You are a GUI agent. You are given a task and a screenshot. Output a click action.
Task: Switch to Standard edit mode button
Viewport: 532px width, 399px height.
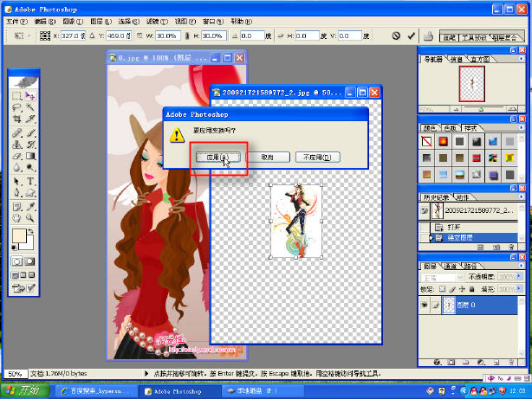pyautogui.click(x=16, y=261)
